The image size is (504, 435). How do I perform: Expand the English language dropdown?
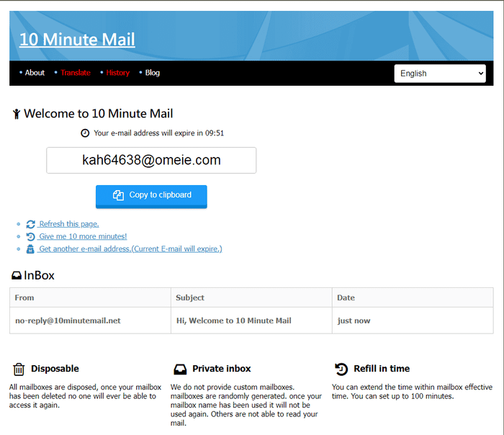click(440, 73)
